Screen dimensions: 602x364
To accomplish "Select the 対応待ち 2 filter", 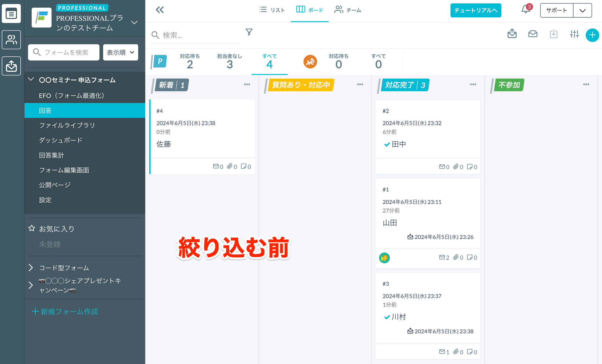I will pos(190,61).
